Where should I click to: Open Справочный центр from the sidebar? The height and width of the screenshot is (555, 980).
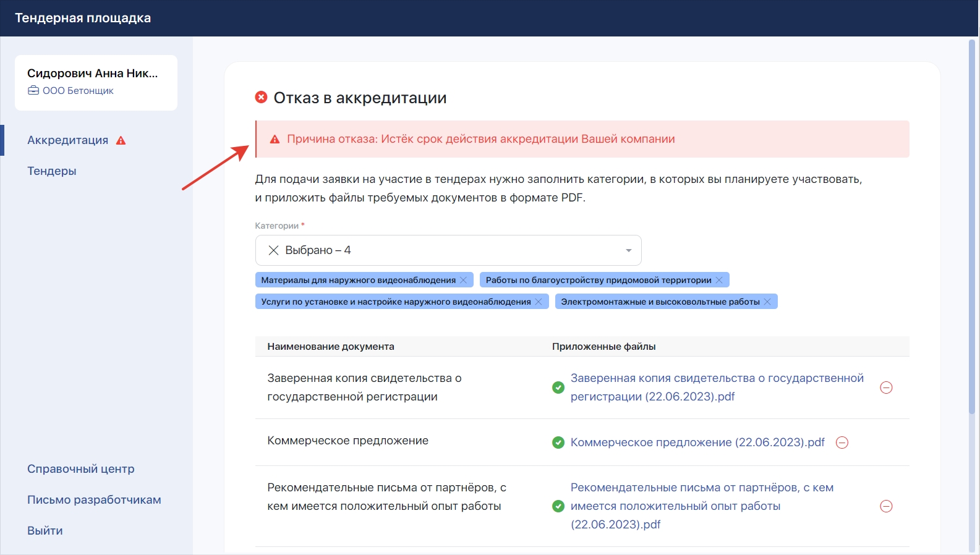coord(81,469)
